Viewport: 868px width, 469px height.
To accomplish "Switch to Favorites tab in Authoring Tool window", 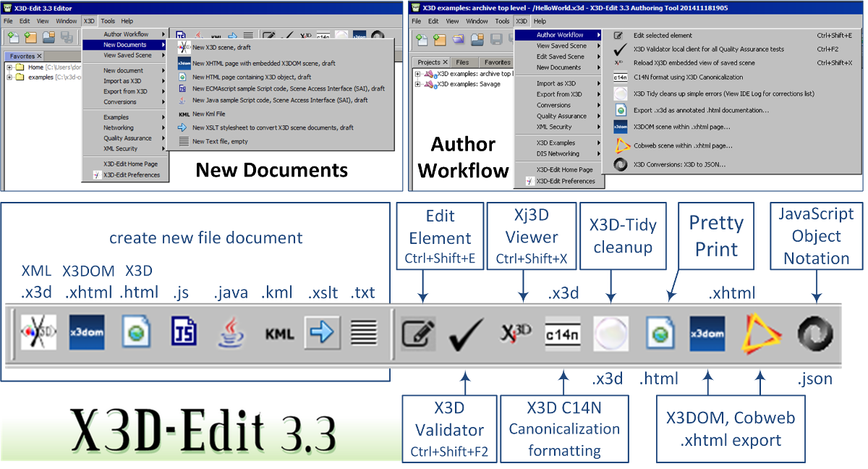I will click(497, 62).
